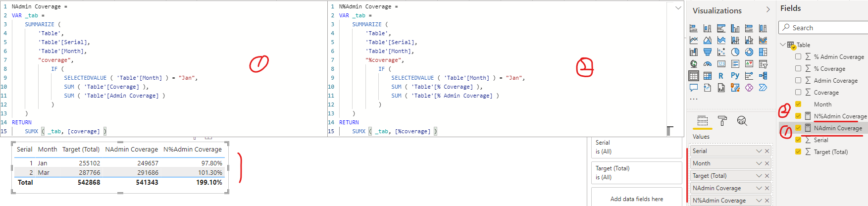Check the Admin Coverage field

pyautogui.click(x=798, y=80)
